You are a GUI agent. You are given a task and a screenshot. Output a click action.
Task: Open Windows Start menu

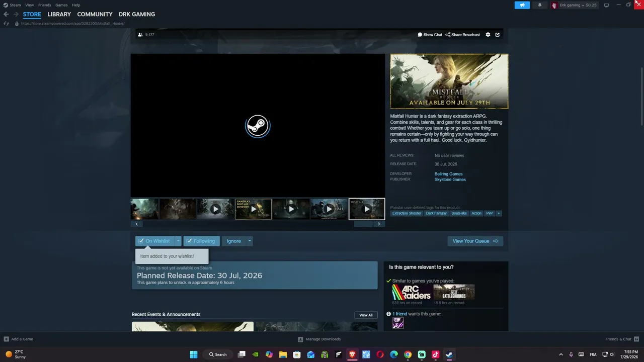[194, 354]
